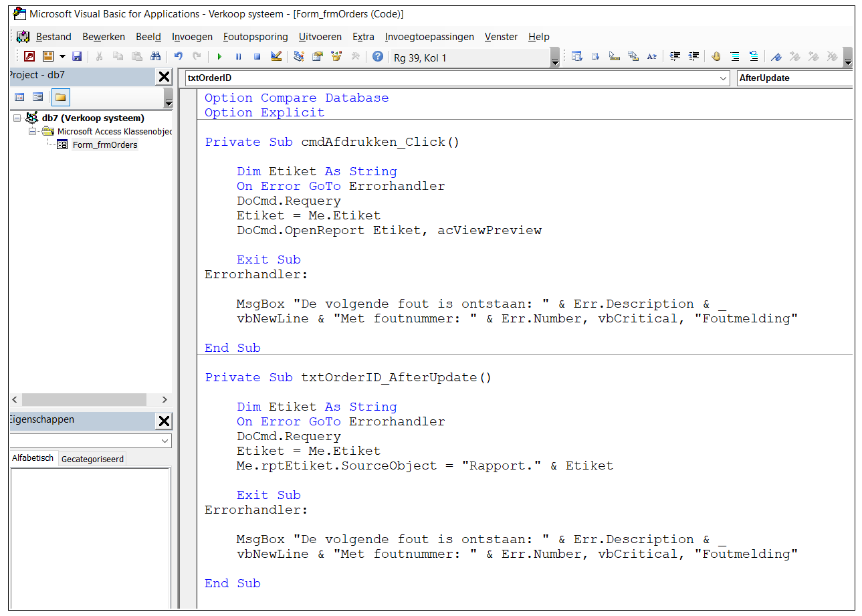Click the Break (pause) icon

tap(238, 57)
